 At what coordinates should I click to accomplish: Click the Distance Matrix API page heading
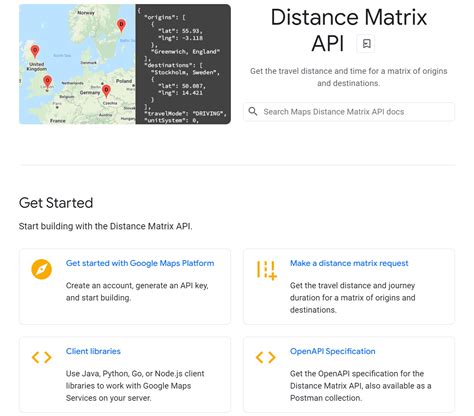pos(348,30)
